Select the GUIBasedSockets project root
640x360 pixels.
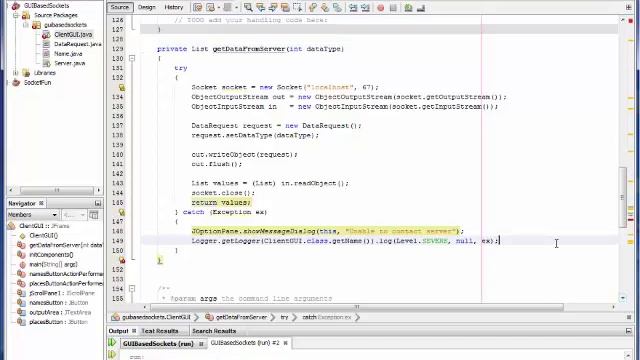pos(46,6)
